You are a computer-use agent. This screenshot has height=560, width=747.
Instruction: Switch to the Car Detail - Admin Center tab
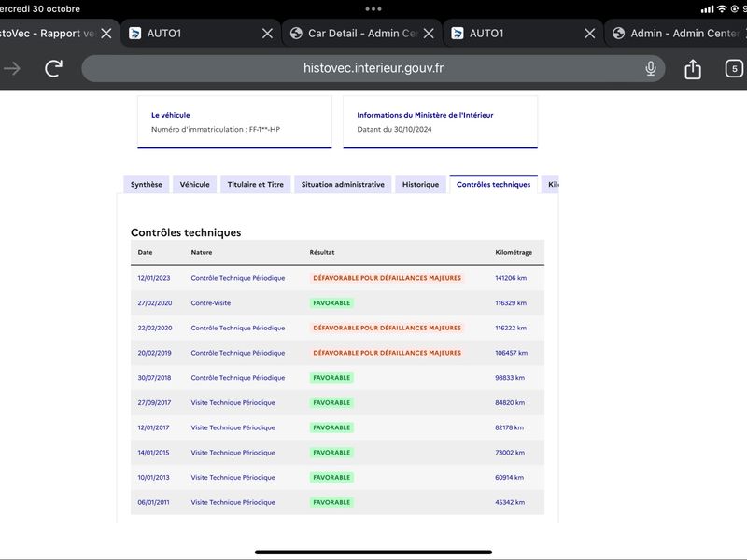(x=362, y=34)
